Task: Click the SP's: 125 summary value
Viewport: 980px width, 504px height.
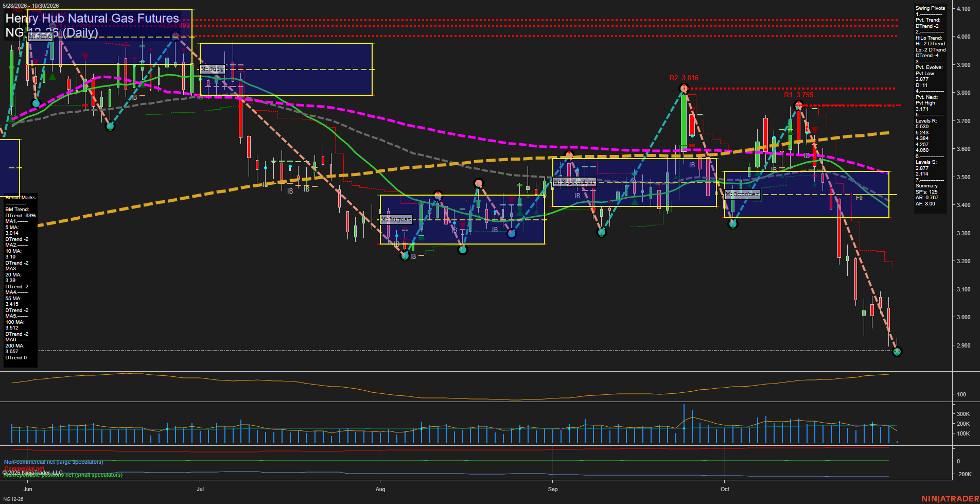Action: [x=927, y=192]
